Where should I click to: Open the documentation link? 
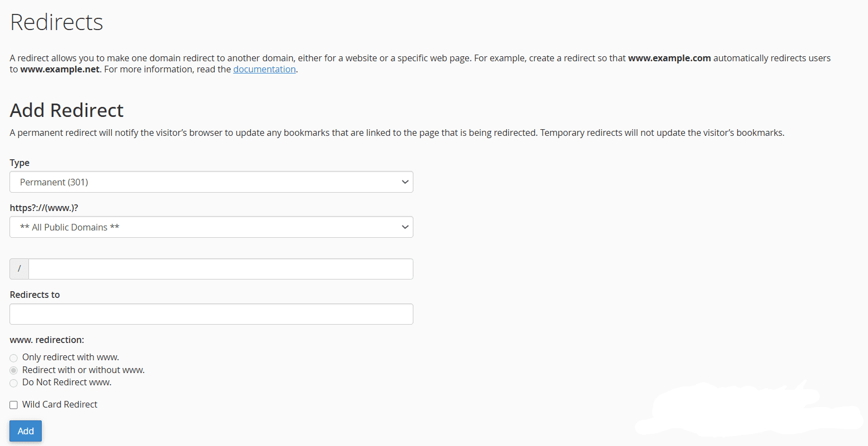[264, 70]
